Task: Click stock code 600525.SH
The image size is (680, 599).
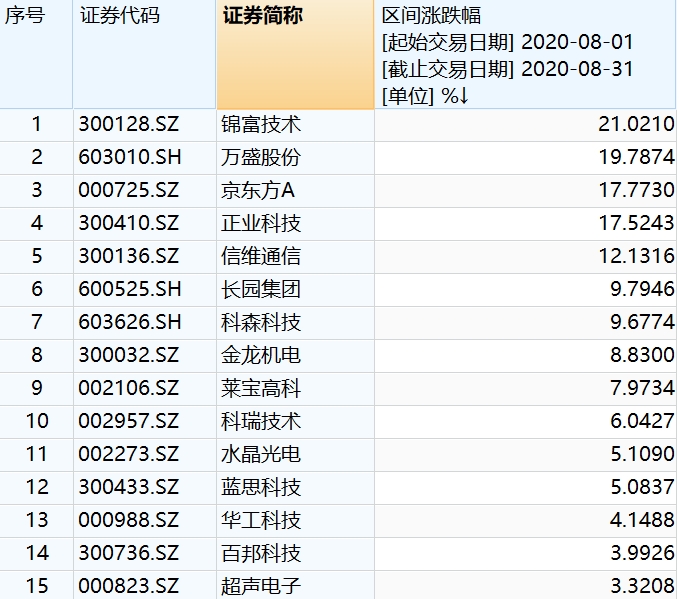Action: coord(129,290)
